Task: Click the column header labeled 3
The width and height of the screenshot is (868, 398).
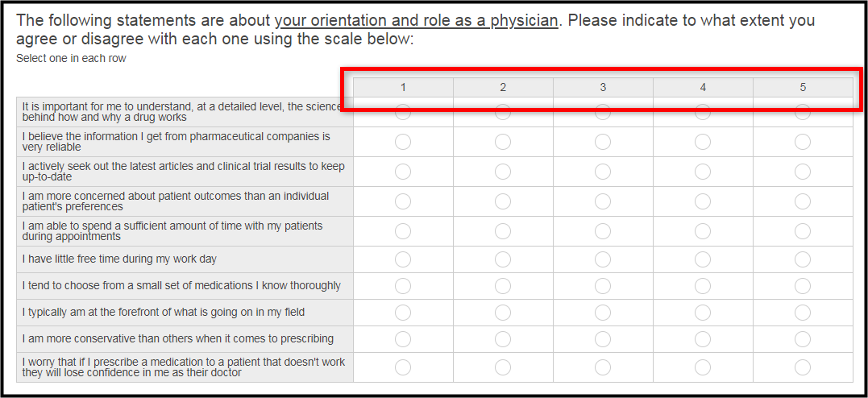Action: pos(603,88)
